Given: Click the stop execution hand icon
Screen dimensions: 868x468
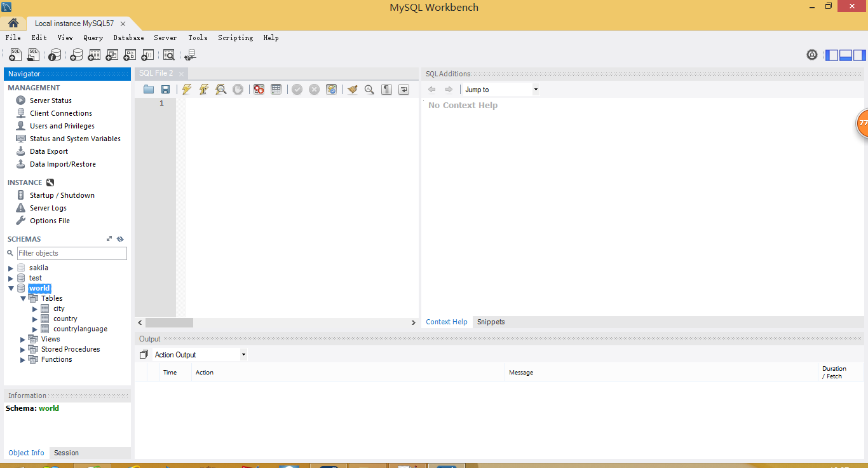Looking at the screenshot, I should (238, 90).
